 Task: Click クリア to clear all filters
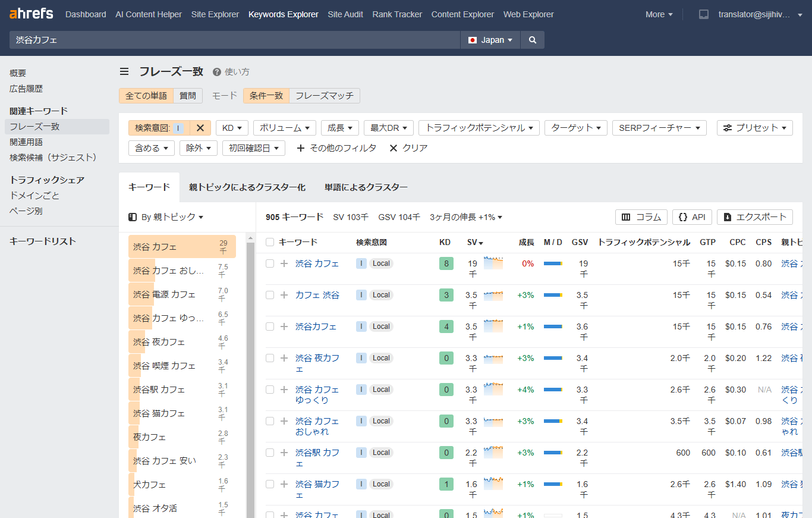click(x=408, y=147)
